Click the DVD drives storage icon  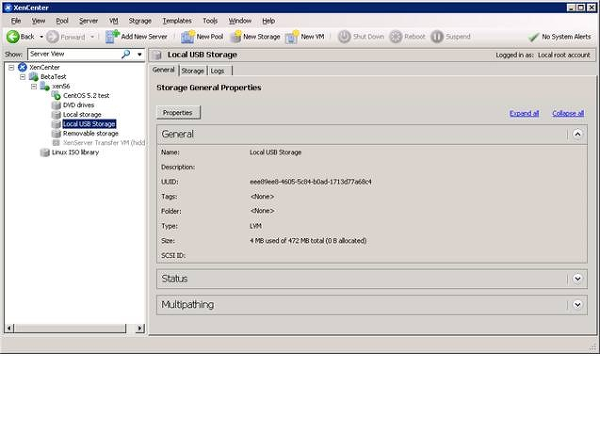tap(56, 105)
